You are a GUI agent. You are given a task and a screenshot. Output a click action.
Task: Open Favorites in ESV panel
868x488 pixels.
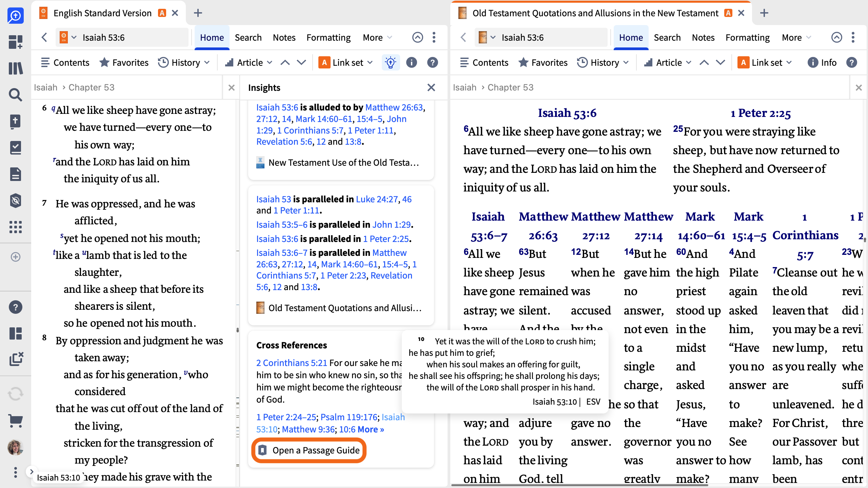[124, 62]
